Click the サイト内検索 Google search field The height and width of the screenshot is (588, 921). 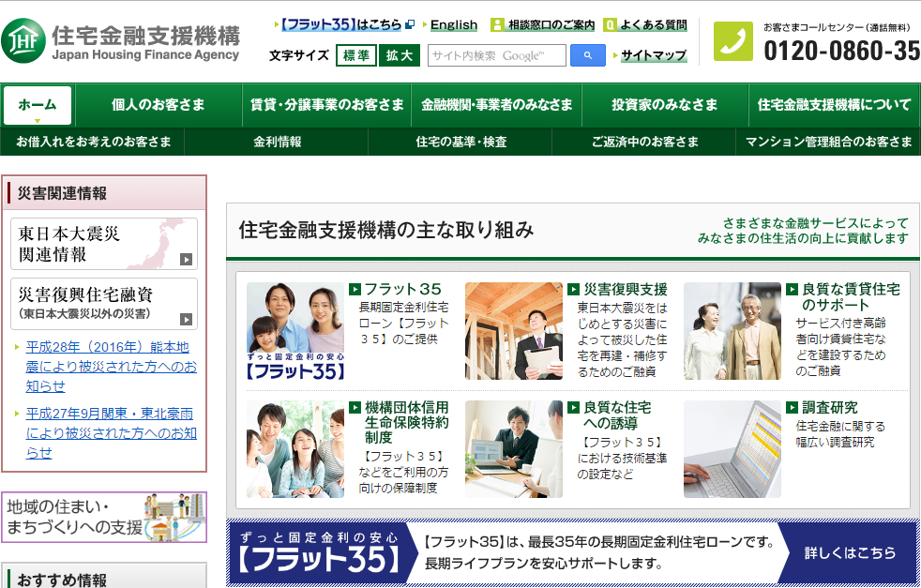[497, 55]
